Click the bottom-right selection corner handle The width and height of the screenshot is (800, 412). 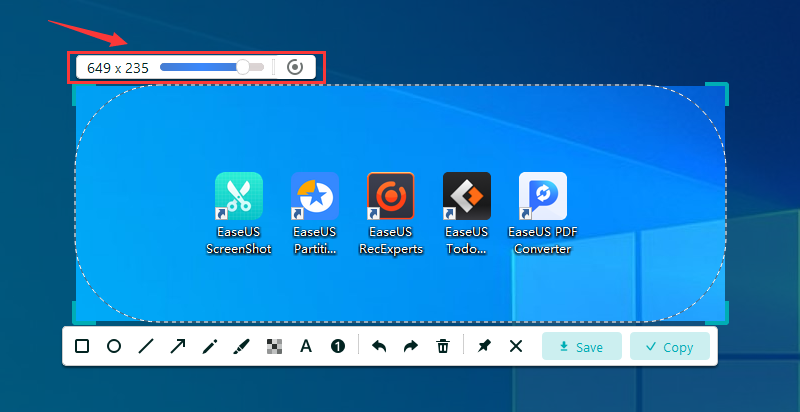(718, 312)
